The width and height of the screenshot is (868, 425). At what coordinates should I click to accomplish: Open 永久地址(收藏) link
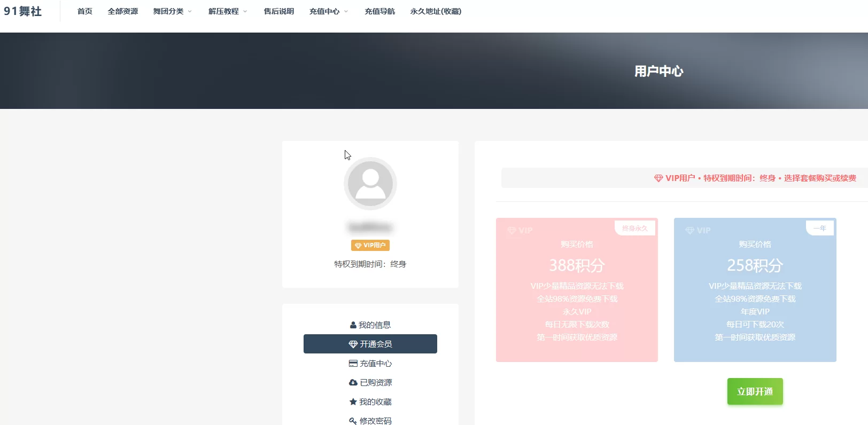click(x=436, y=11)
